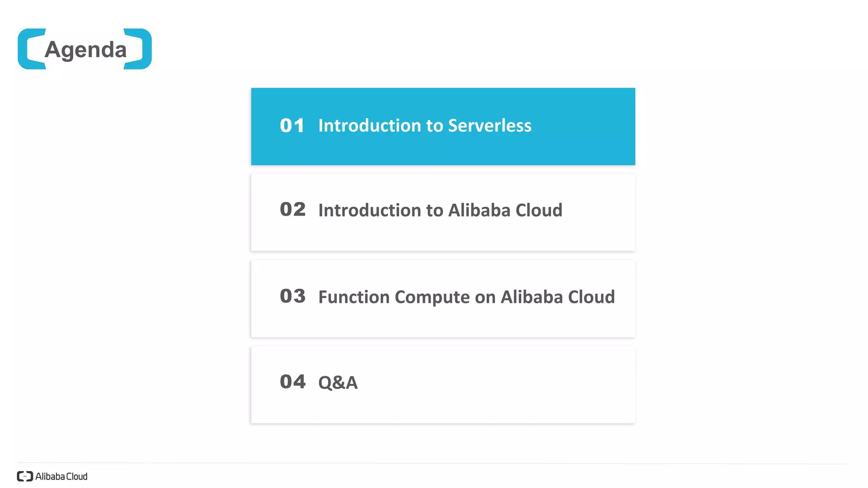
Task: Click the Alibaba Cloud footer text
Action: (61, 476)
